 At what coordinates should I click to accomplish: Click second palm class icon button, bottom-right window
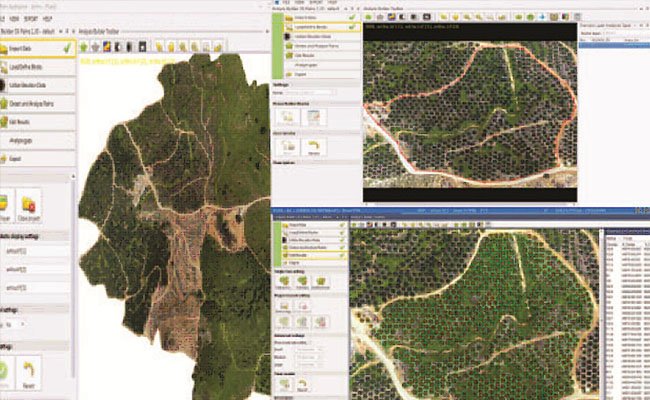click(x=302, y=283)
